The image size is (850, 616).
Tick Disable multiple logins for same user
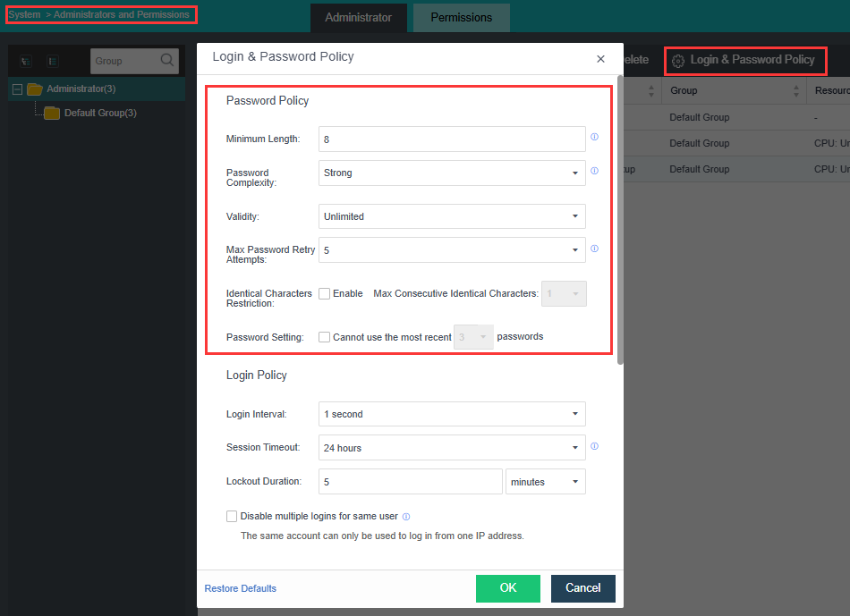(232, 516)
